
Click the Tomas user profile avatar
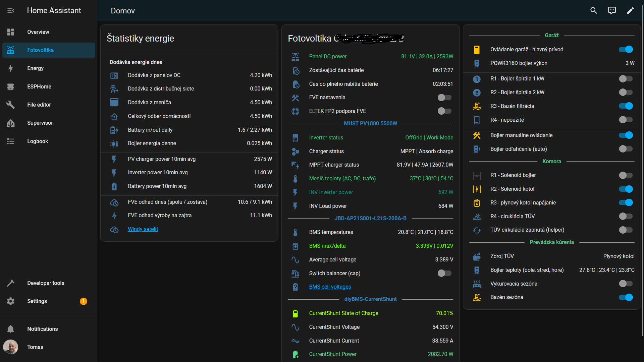point(11,347)
